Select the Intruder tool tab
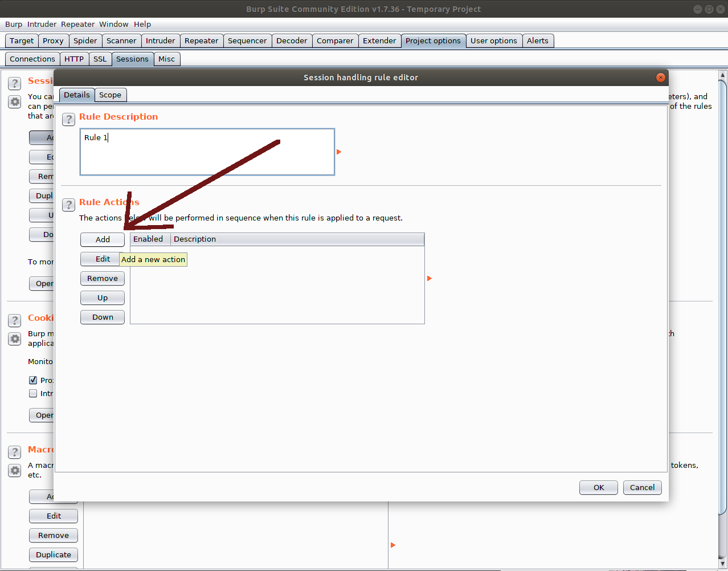728x571 pixels. pyautogui.click(x=161, y=41)
